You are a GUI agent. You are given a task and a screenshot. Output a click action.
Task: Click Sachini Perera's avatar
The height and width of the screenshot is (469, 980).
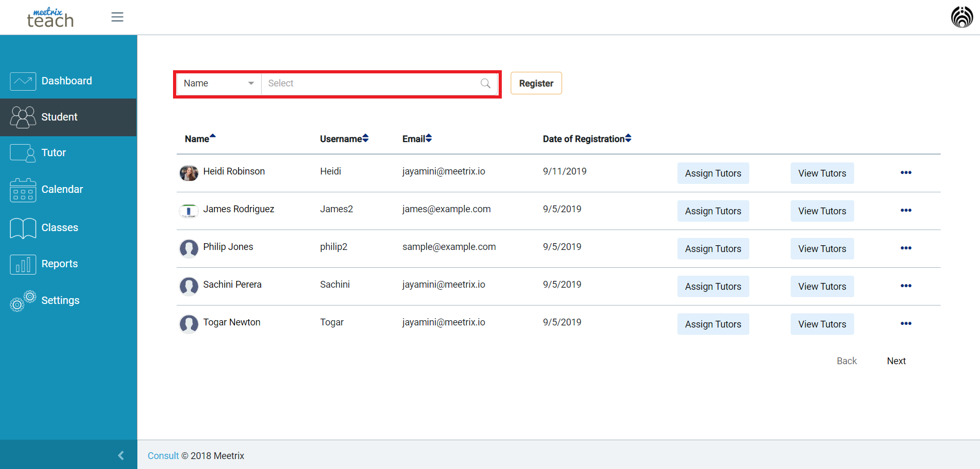189,286
